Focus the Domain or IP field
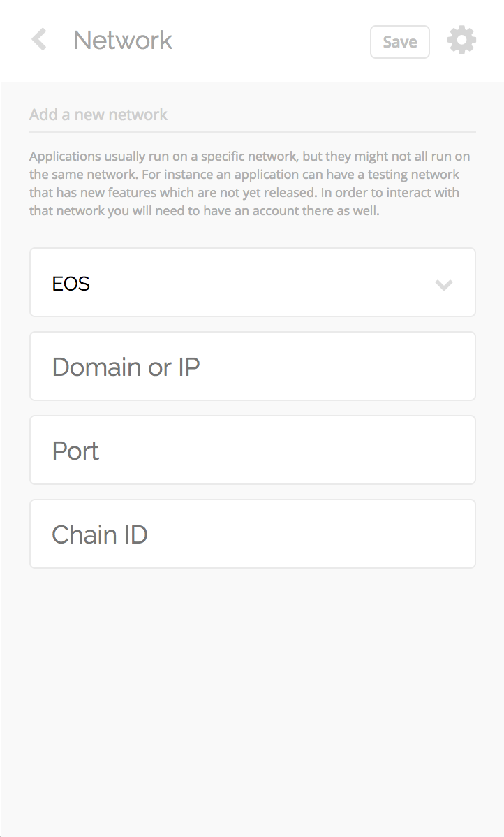The image size is (504, 837). 252,366
